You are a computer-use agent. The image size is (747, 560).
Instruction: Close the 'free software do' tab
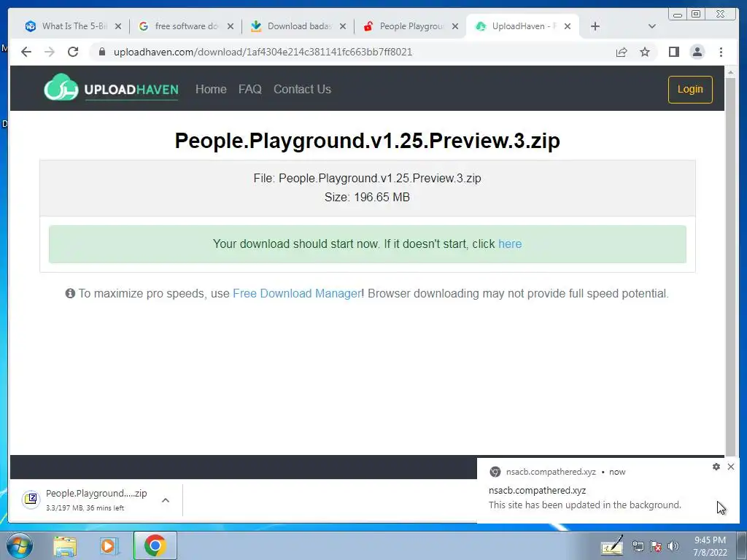(x=231, y=27)
